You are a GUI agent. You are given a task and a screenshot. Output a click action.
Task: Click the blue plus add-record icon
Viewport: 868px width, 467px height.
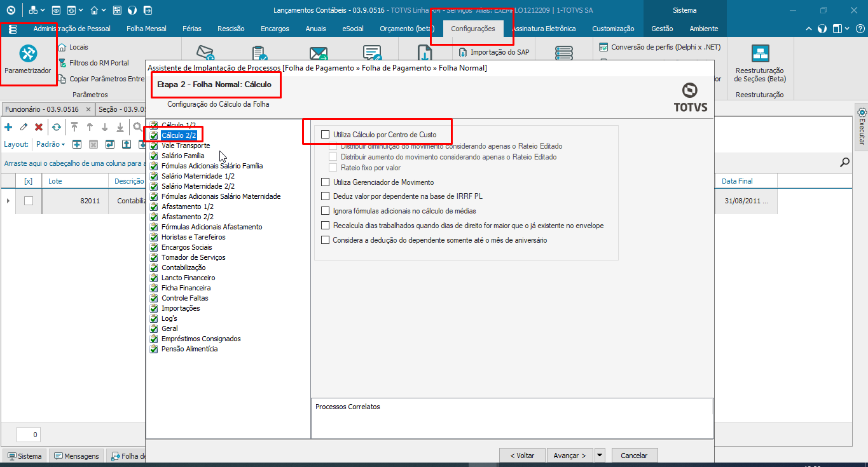(x=8, y=127)
